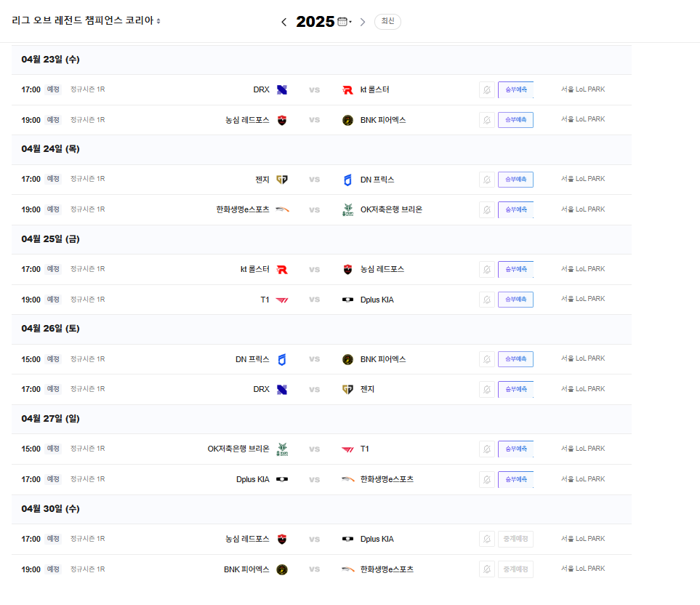Click team name T1 in April 25 match
This screenshot has width=700, height=605.
265,300
